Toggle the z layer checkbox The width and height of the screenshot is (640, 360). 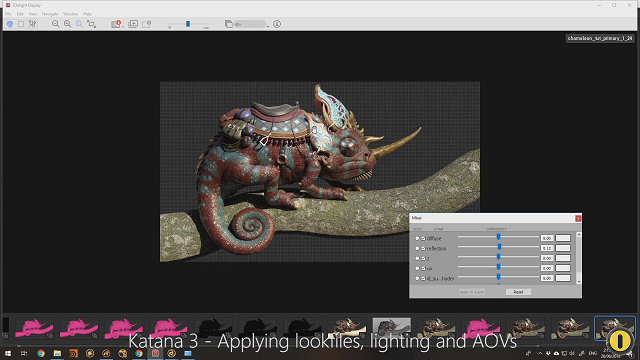click(x=423, y=258)
